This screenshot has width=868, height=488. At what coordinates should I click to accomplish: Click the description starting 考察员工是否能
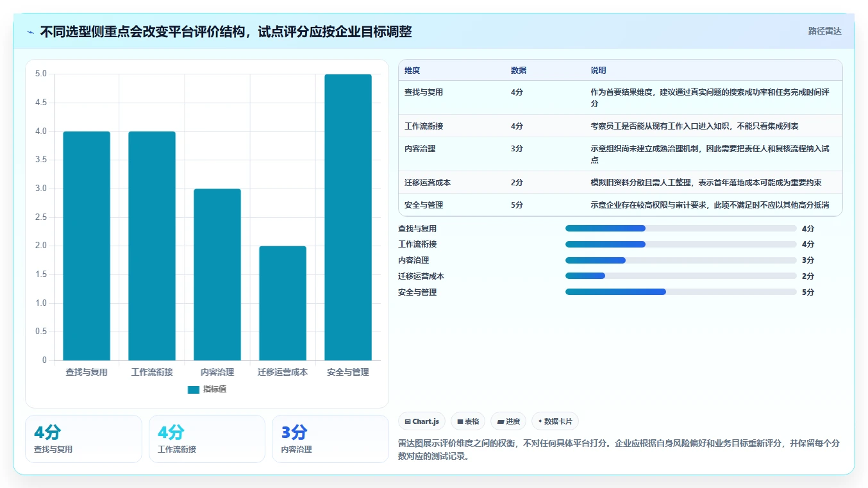694,126
